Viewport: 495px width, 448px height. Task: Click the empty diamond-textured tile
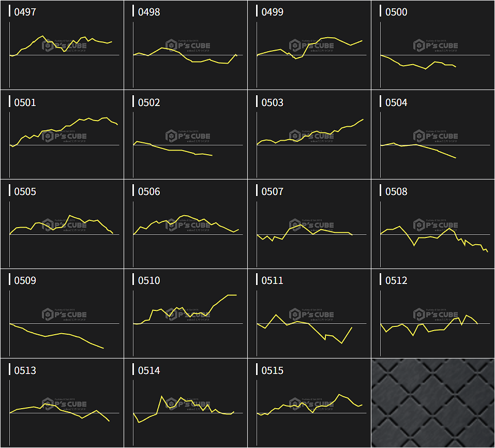click(433, 403)
